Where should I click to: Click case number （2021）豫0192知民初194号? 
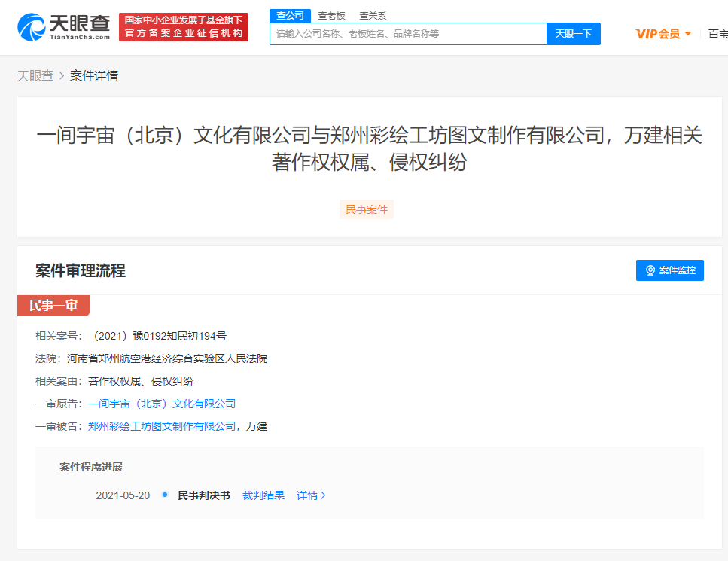tap(160, 336)
